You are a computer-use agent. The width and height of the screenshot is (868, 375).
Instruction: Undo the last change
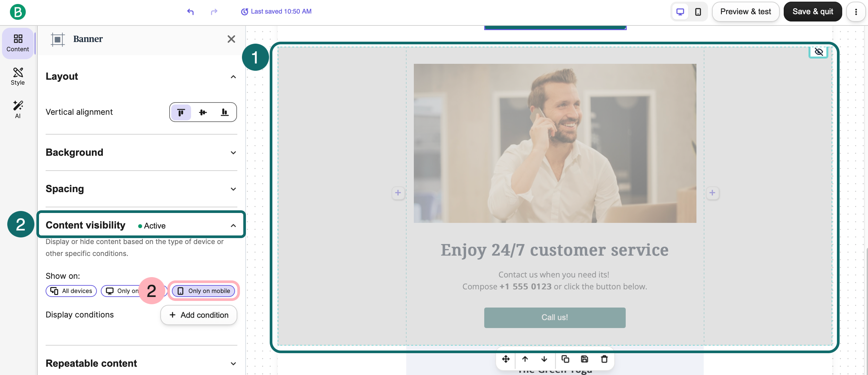tap(190, 12)
